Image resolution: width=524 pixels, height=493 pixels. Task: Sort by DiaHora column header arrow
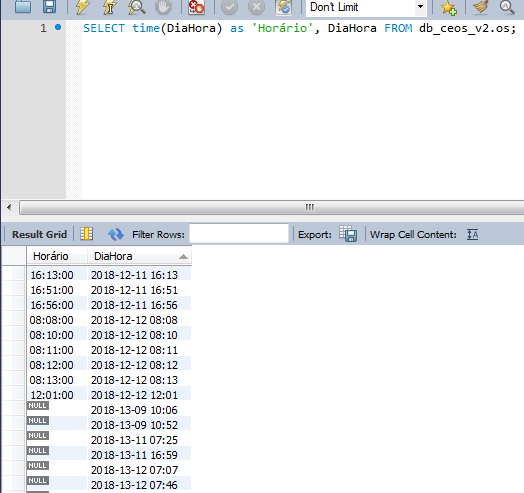[183, 257]
